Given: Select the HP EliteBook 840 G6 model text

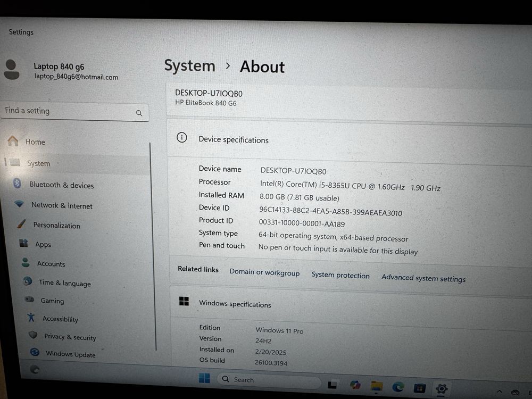Looking at the screenshot, I should click(205, 103).
